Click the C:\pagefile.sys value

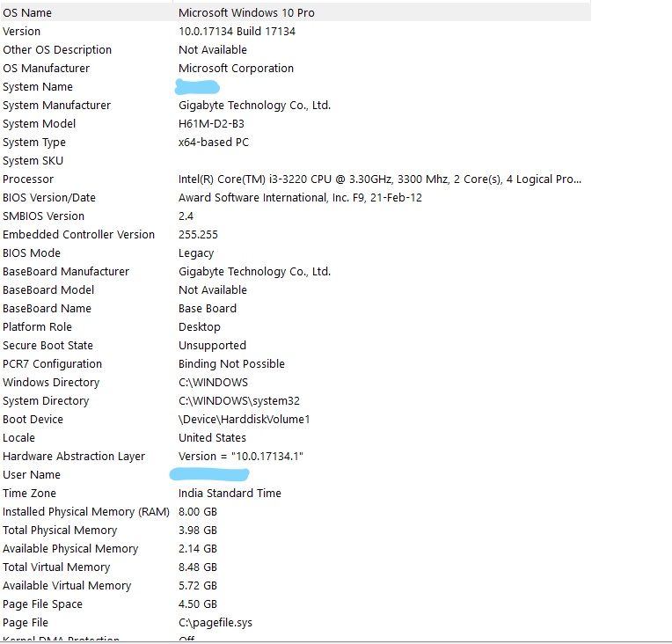[215, 622]
